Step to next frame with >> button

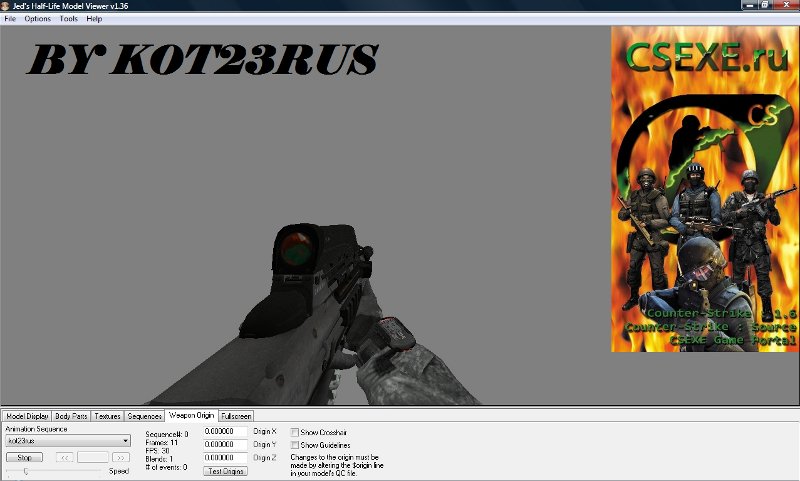pos(121,458)
